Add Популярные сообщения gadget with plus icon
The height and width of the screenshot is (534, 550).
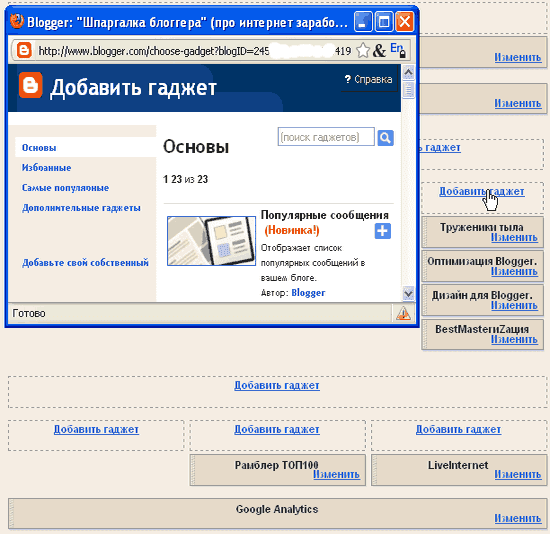click(x=383, y=231)
